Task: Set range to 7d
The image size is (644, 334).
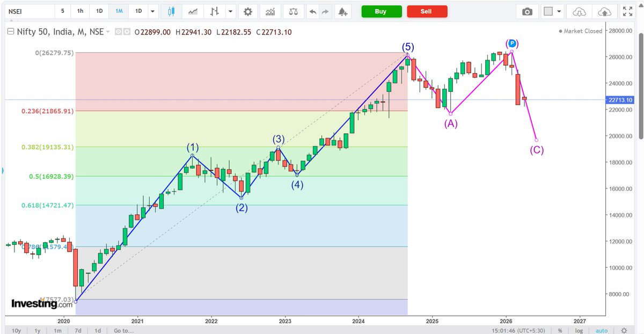Action: (x=78, y=330)
